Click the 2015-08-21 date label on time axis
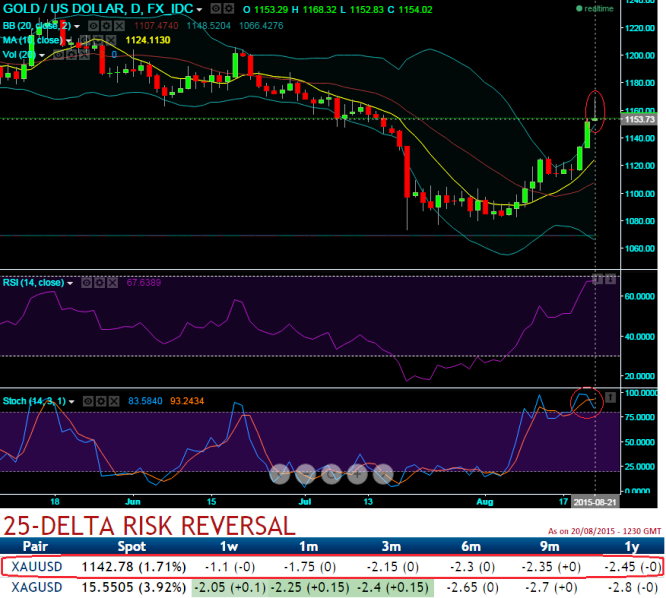The image size is (666, 598). pos(595,502)
